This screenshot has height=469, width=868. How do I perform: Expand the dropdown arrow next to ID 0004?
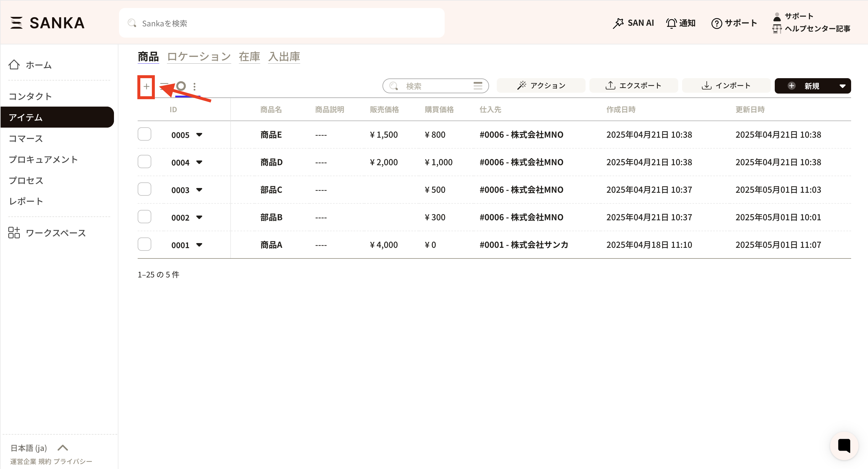point(199,162)
